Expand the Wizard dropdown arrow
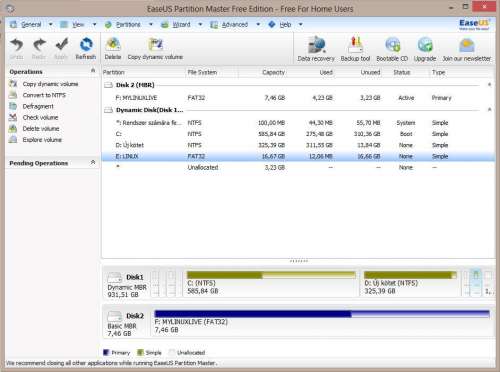The image size is (500, 372). pos(200,24)
